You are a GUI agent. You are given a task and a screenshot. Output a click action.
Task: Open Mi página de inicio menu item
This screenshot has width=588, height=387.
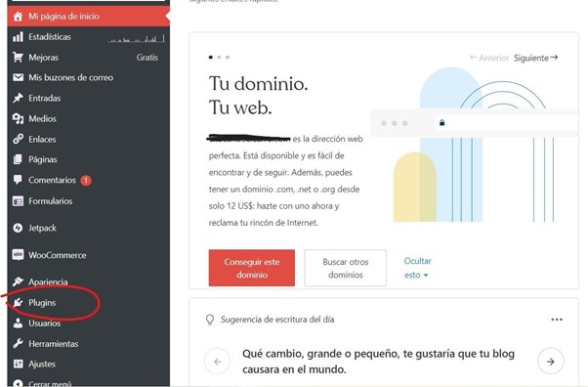(89, 17)
